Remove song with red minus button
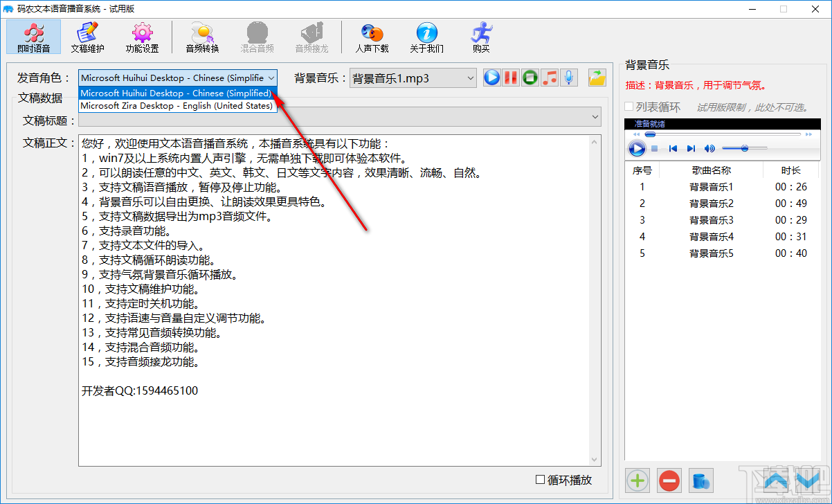 tap(669, 480)
